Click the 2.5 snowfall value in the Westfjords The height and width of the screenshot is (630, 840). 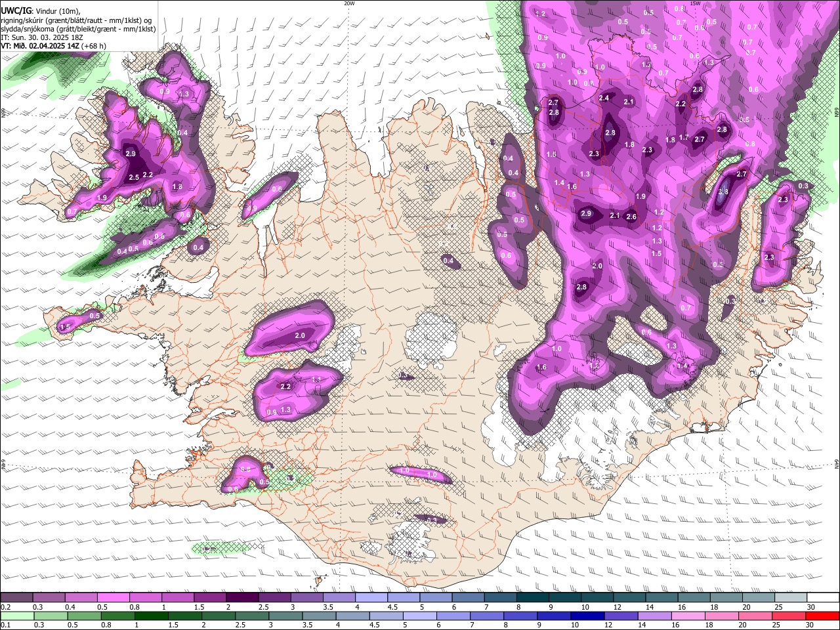[134, 177]
